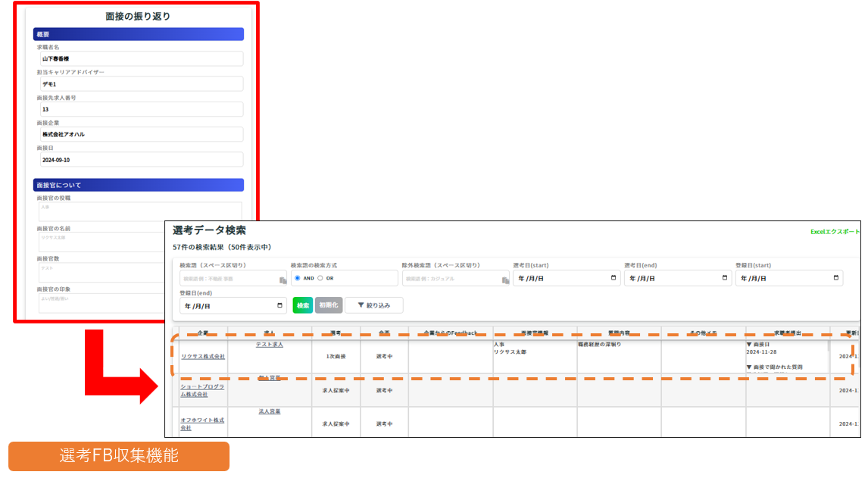
Task: Open calendar picker for 登録日(start)
Action: (836, 278)
